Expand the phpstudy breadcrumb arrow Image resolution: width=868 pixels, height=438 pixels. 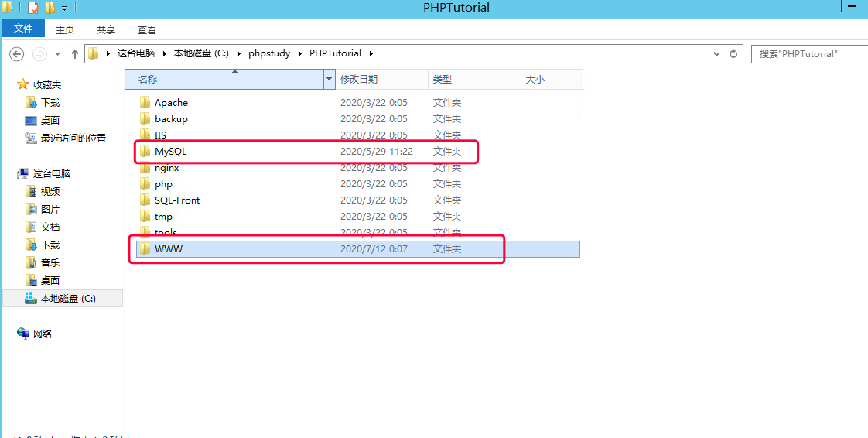click(301, 54)
